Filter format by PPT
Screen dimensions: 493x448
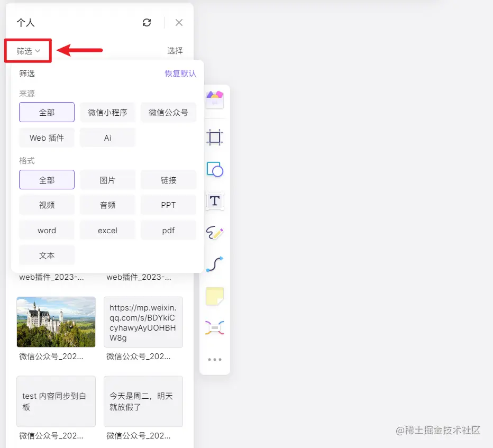coord(168,205)
